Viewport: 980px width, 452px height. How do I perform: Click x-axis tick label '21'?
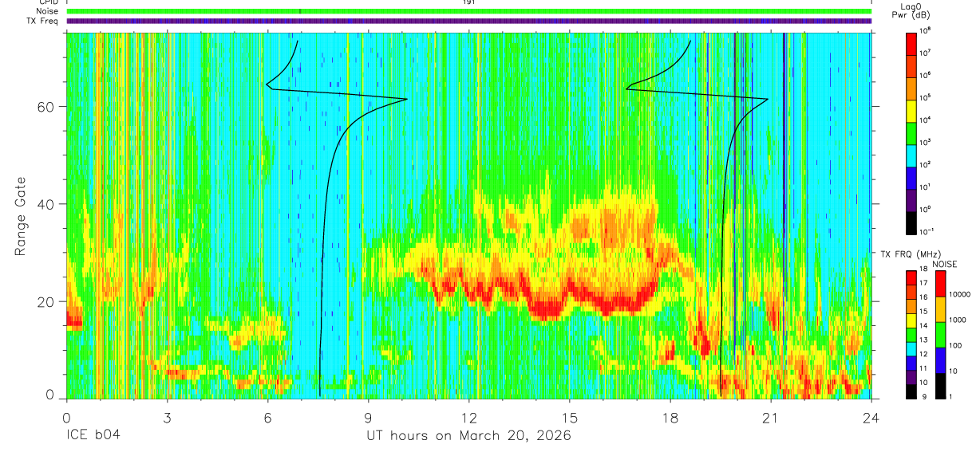770,417
